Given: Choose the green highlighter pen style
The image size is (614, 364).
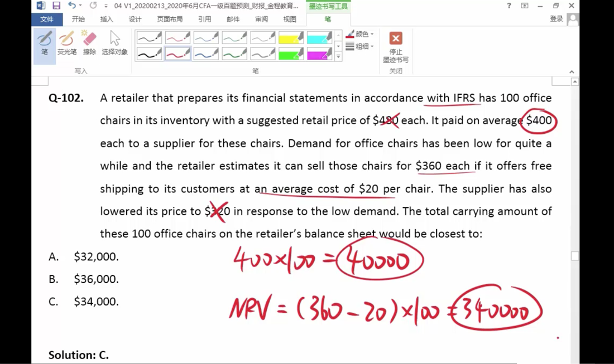Looking at the screenshot, I should coord(290,54).
